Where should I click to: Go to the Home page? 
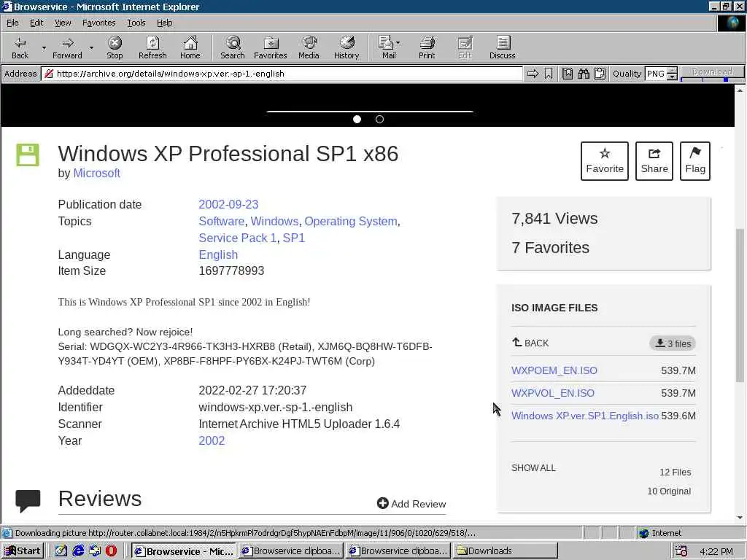(190, 47)
